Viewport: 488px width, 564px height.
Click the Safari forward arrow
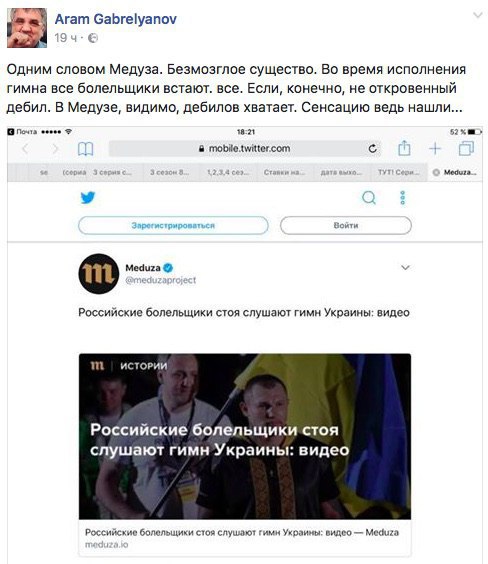click(55, 148)
